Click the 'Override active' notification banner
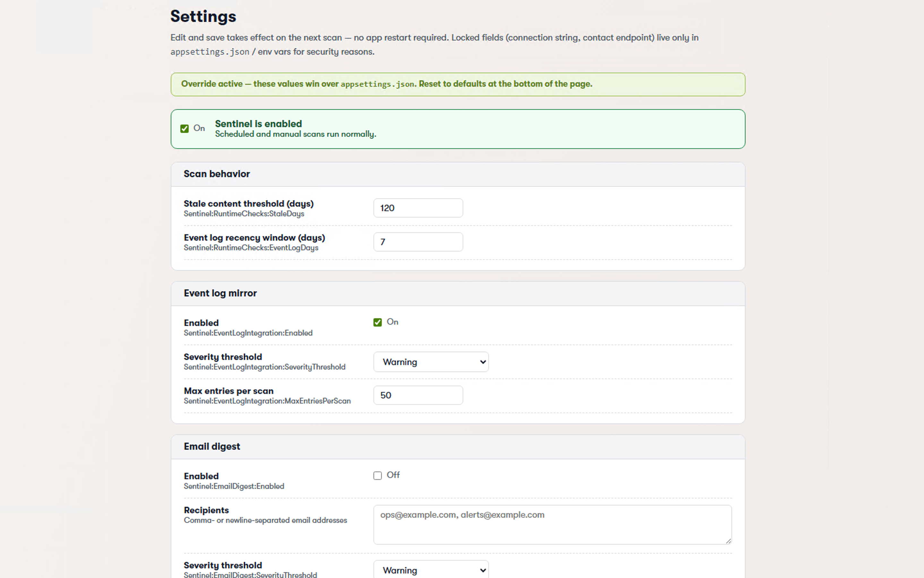 pos(458,84)
